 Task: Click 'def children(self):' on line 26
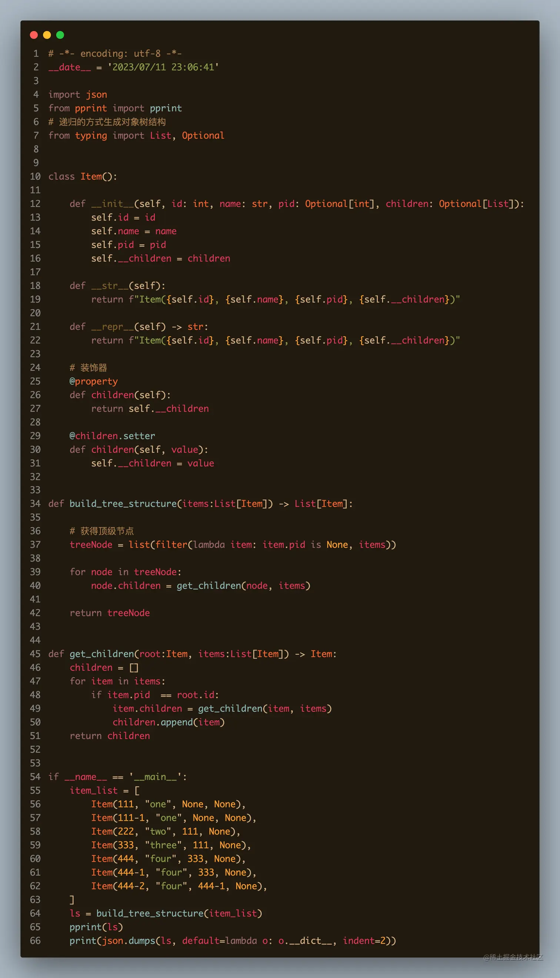click(x=120, y=395)
